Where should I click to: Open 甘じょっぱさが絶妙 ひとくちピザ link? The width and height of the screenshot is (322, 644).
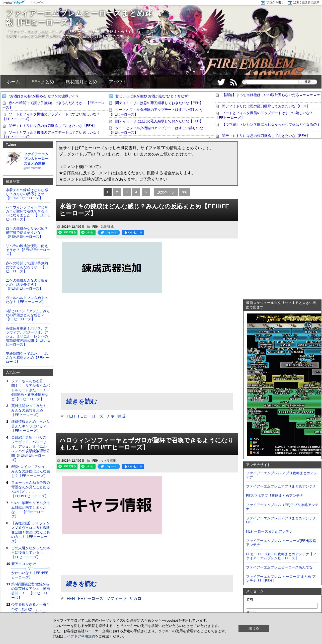(x=152, y=96)
